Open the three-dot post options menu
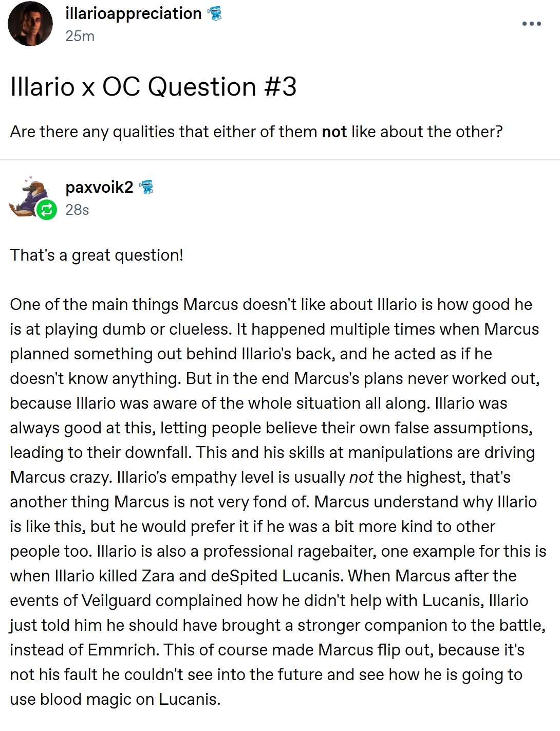The image size is (560, 731). [x=531, y=24]
